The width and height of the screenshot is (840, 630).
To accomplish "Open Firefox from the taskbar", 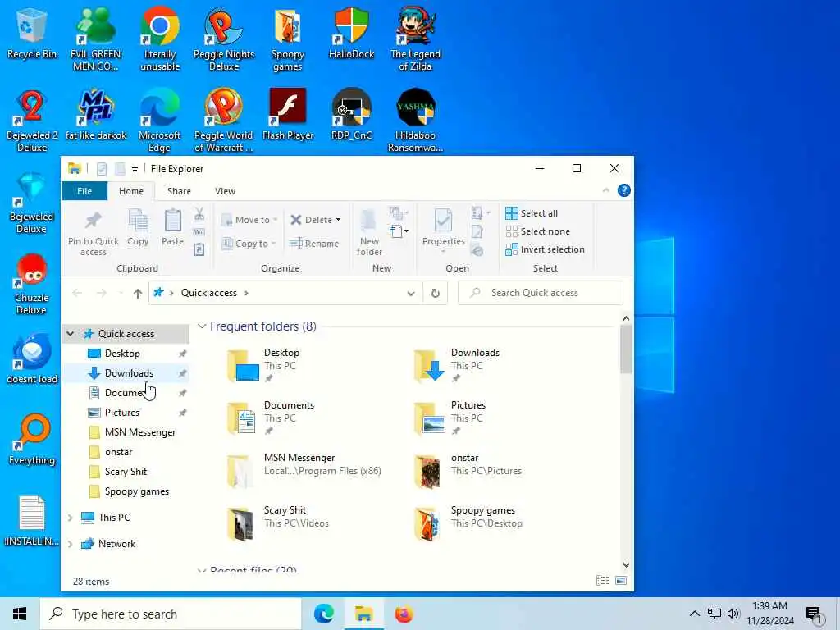I will (x=404, y=614).
